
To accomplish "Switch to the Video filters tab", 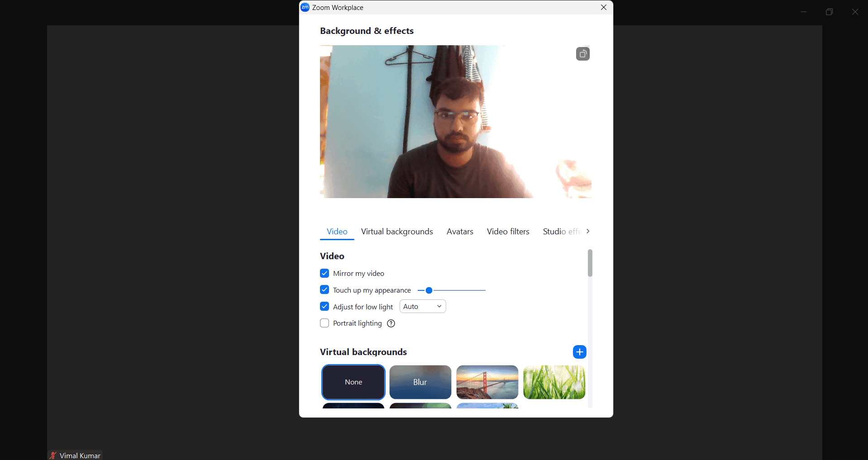I will 508,231.
